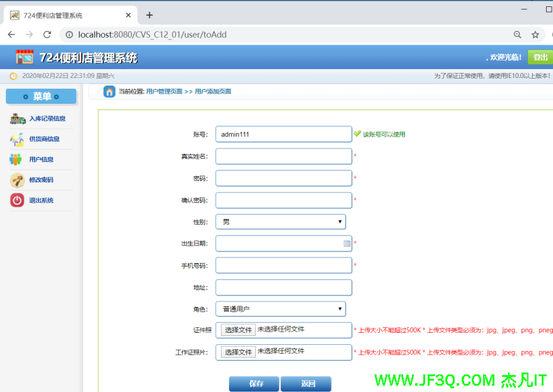
Task: Click the 返回 back button
Action: tap(306, 383)
